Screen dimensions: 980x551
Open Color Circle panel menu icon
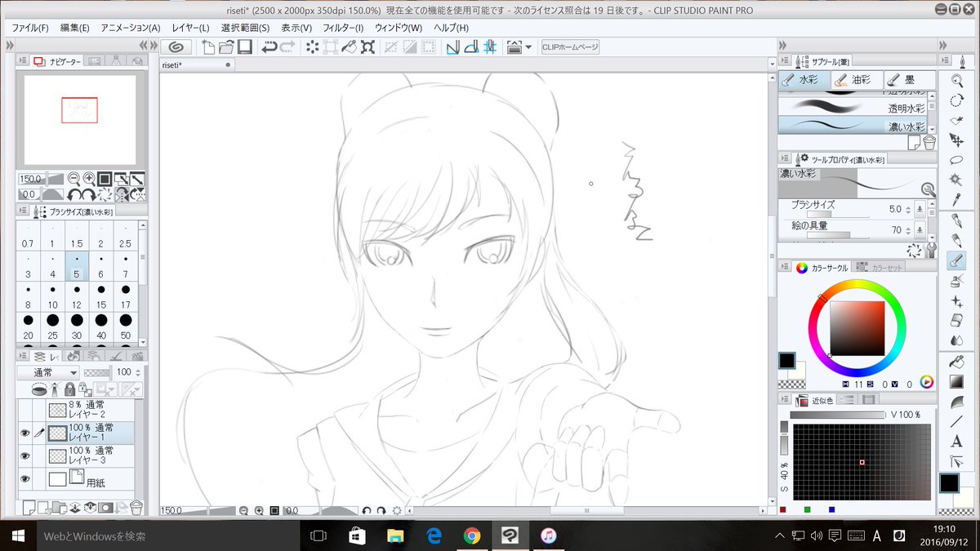(x=785, y=267)
